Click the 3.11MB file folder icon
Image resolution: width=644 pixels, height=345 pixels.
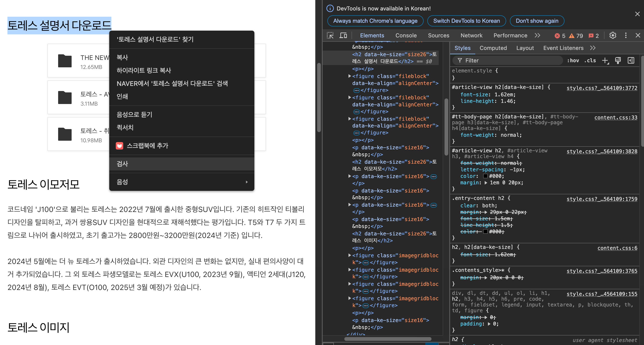pos(65,97)
